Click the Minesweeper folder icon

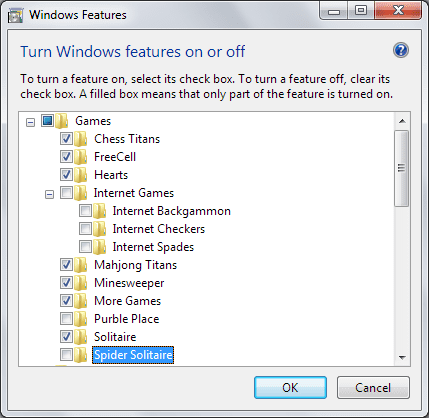coord(81,283)
